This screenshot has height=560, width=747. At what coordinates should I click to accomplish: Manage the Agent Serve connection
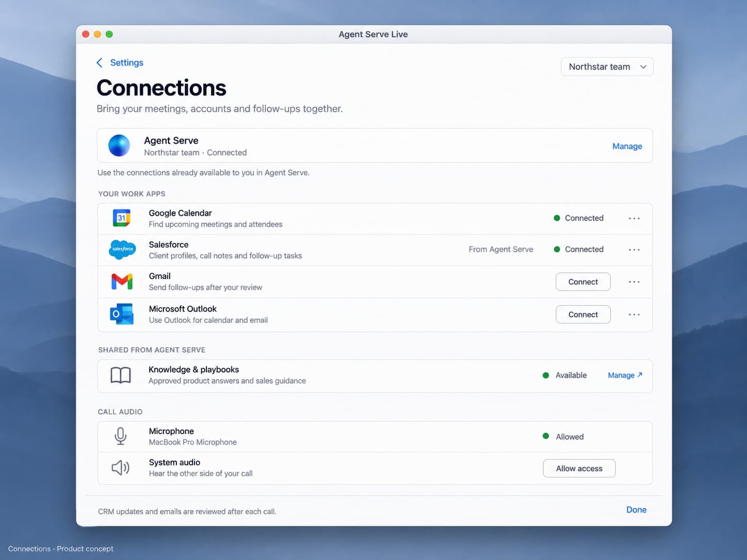[x=627, y=146]
